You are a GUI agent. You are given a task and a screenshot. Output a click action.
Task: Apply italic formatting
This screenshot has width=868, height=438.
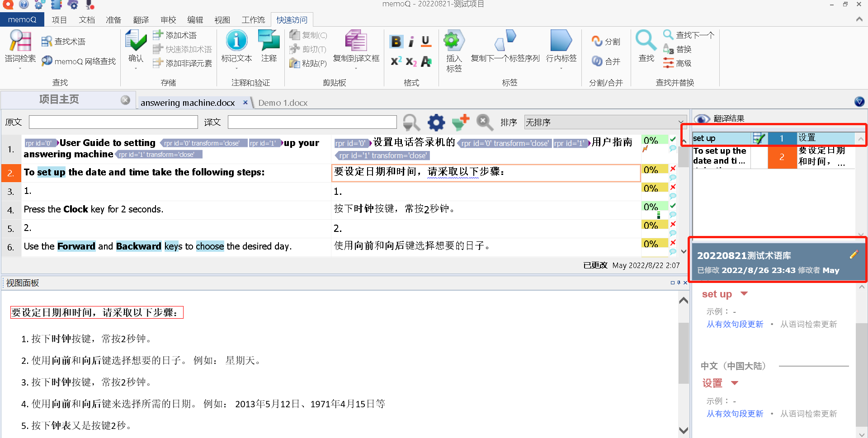(x=411, y=42)
